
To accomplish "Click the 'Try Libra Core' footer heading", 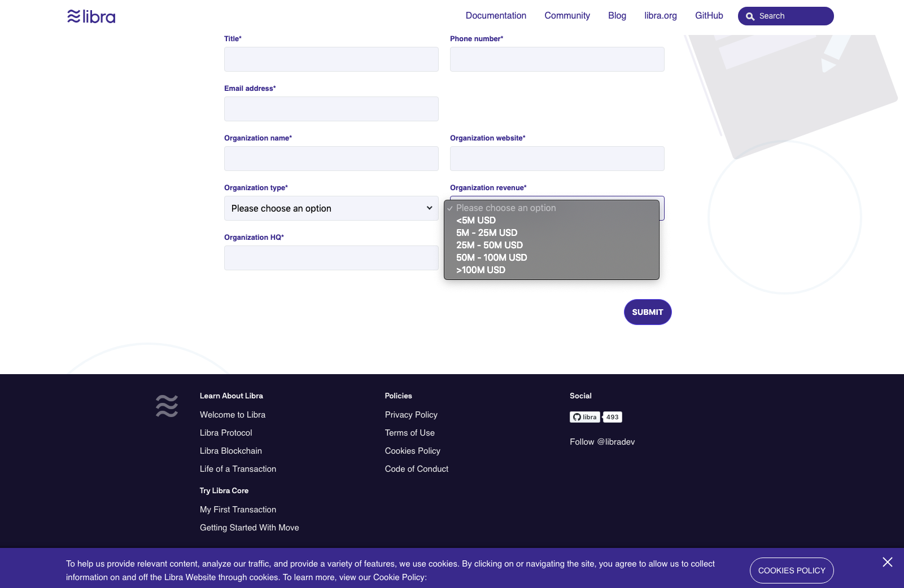I will click(224, 490).
